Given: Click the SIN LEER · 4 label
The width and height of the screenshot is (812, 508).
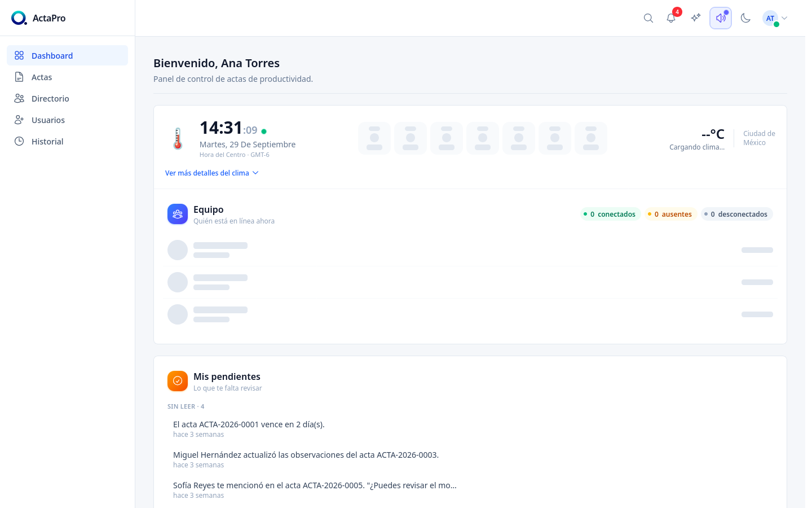Looking at the screenshot, I should click(x=186, y=406).
